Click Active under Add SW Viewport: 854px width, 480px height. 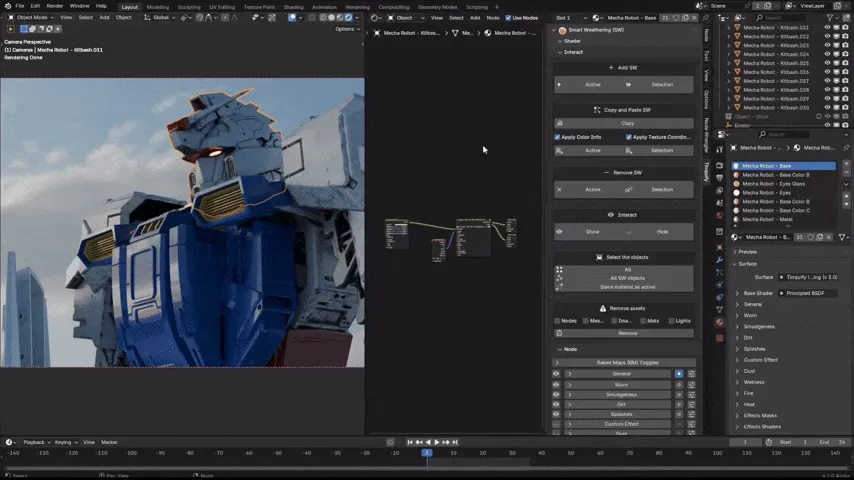589,84
